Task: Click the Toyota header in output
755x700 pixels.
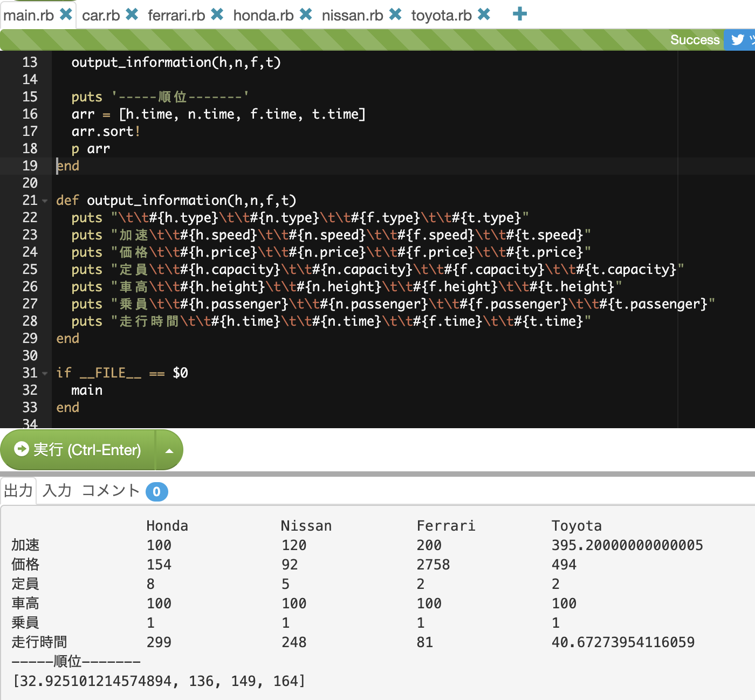Action: point(576,526)
